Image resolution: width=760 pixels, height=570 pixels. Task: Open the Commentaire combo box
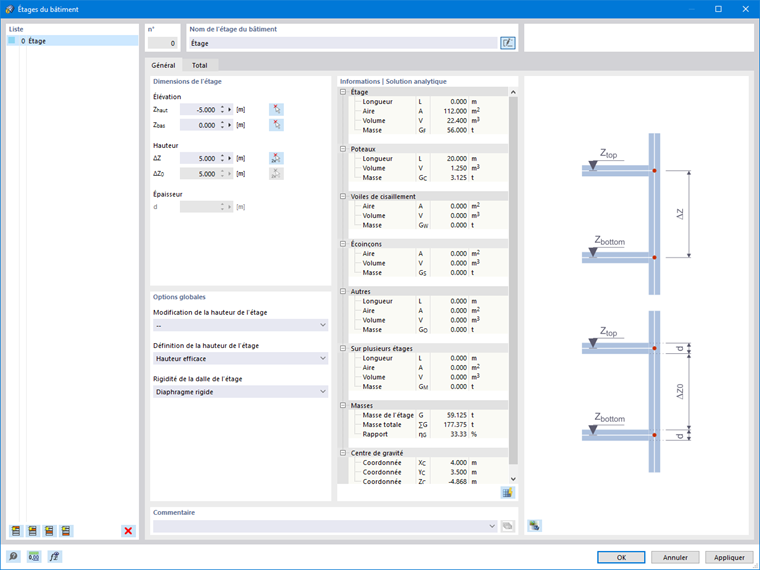[x=325, y=526]
